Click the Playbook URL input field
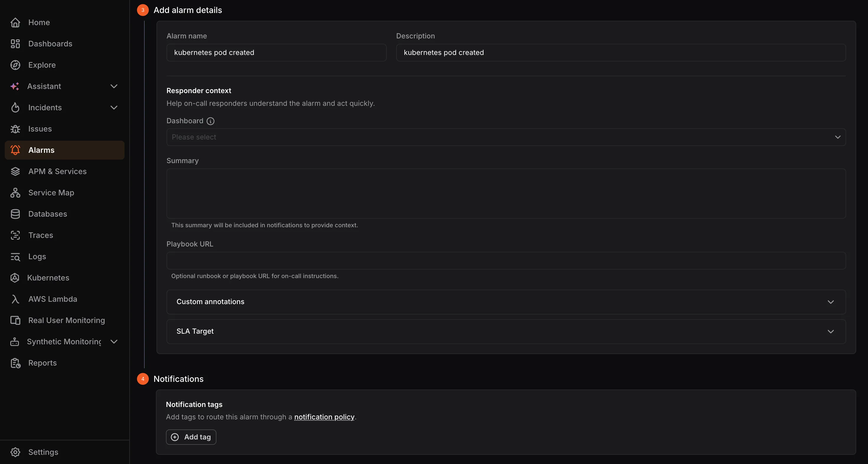 506,261
